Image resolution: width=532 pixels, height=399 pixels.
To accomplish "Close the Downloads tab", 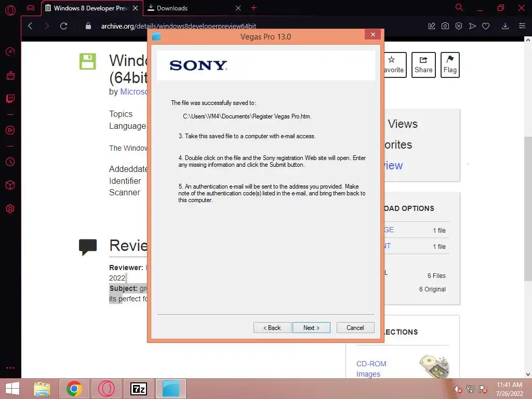I will point(238,8).
